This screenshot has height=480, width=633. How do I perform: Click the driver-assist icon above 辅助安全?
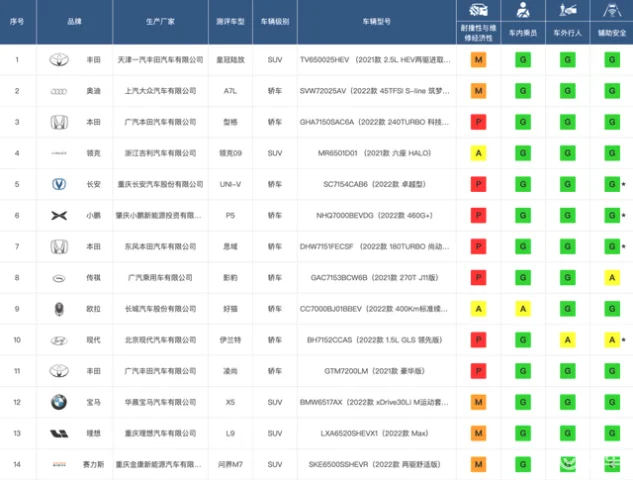pos(612,10)
